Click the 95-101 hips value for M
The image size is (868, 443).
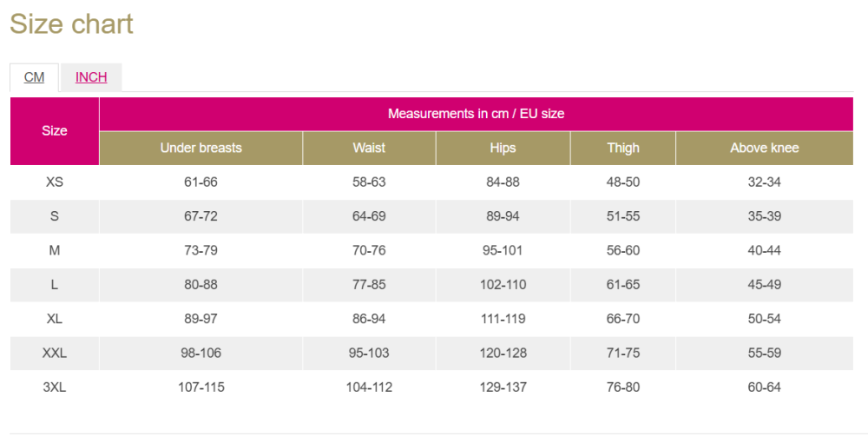[x=503, y=250]
